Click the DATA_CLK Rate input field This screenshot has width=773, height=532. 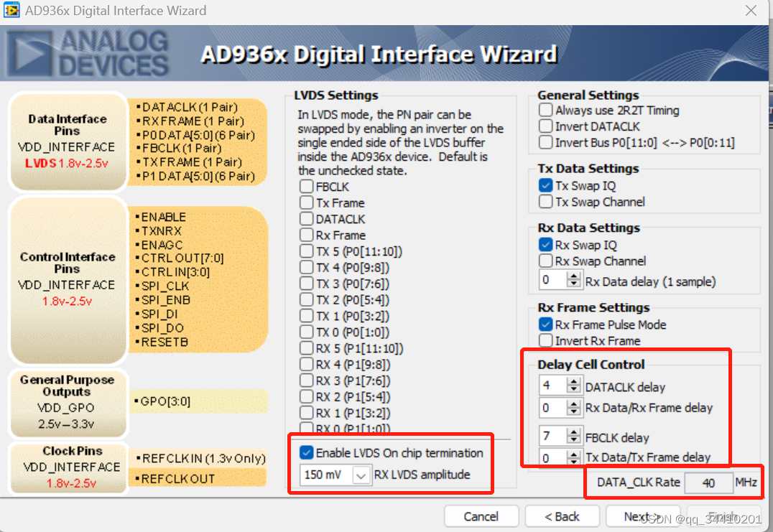pyautogui.click(x=708, y=483)
